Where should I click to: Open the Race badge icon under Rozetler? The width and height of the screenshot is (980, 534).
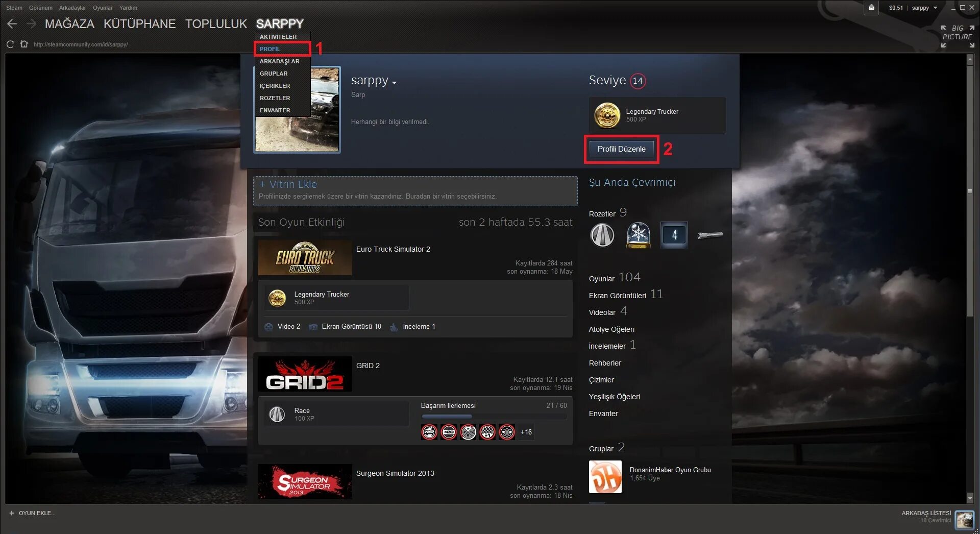[x=602, y=235]
